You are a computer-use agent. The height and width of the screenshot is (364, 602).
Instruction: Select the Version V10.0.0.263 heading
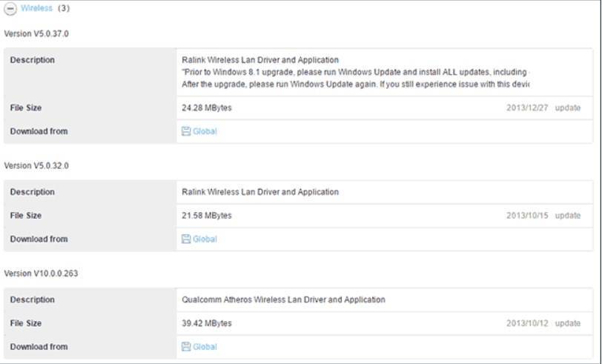[x=41, y=274]
